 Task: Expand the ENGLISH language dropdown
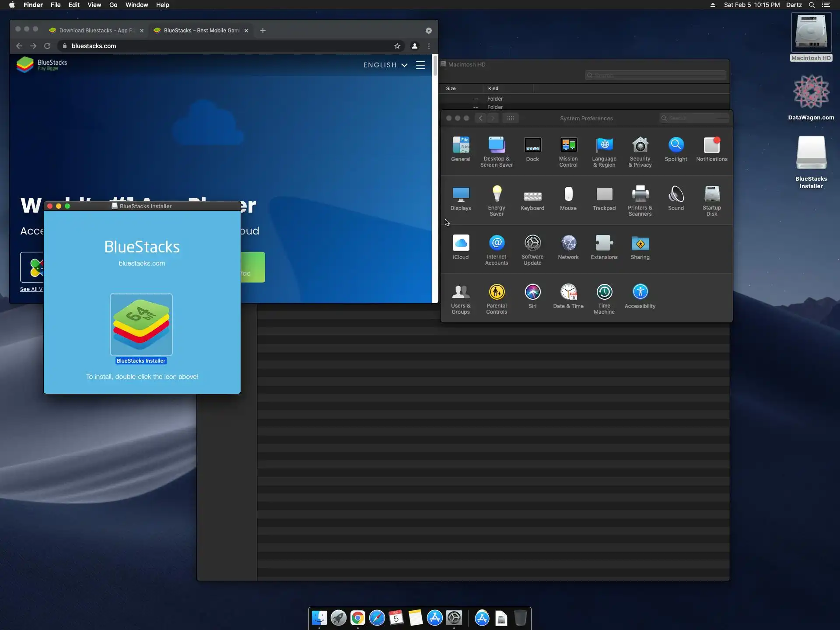[385, 65]
